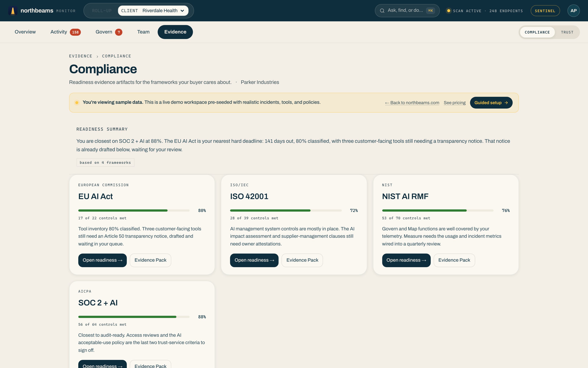588x368 pixels.
Task: Open the Govern tab
Action: 109,32
